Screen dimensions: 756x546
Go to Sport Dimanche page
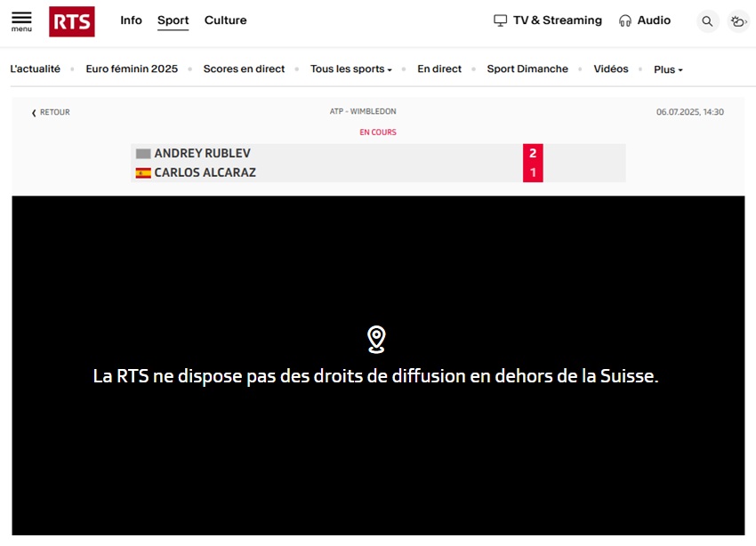[x=527, y=69]
